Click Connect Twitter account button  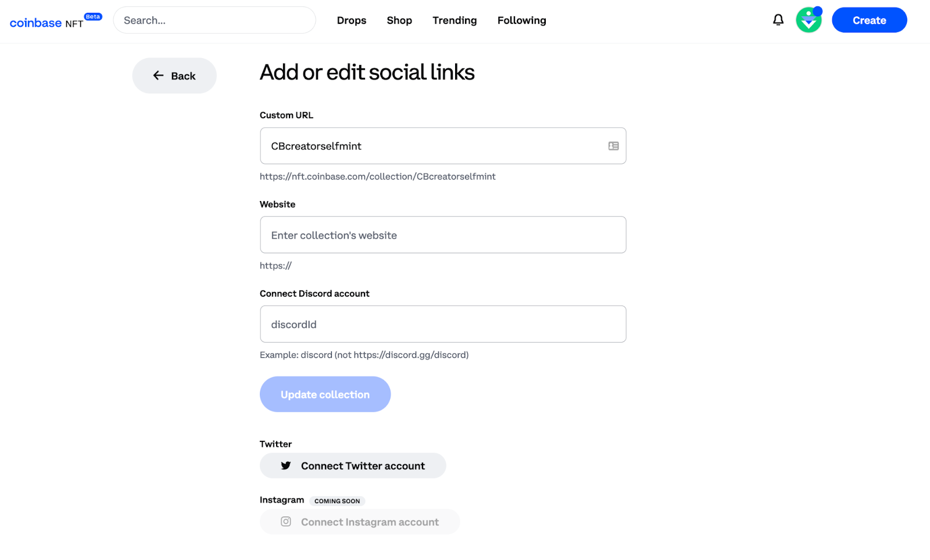click(353, 466)
